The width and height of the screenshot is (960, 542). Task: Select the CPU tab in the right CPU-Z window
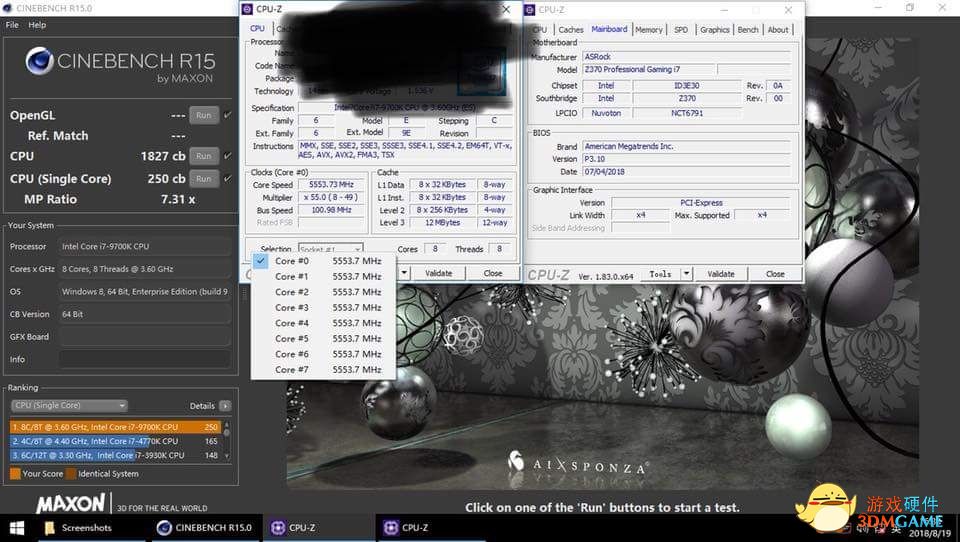click(x=540, y=29)
